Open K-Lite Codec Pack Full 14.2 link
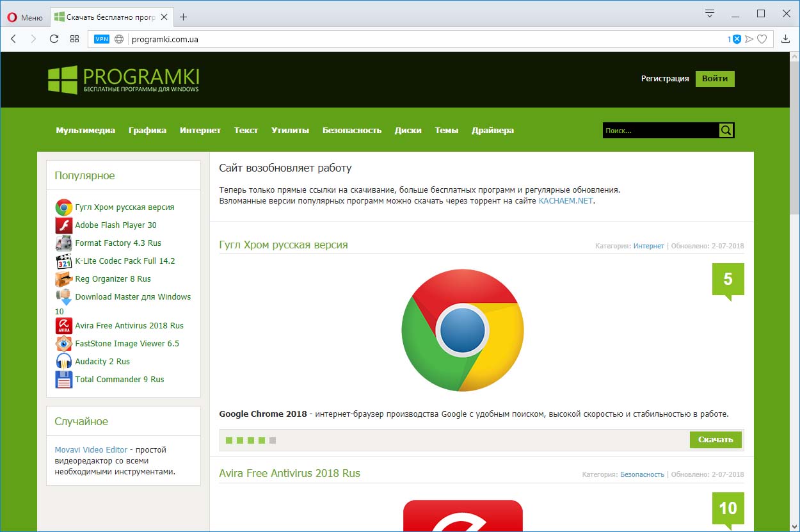Viewport: 800px width, 532px height. tap(125, 261)
